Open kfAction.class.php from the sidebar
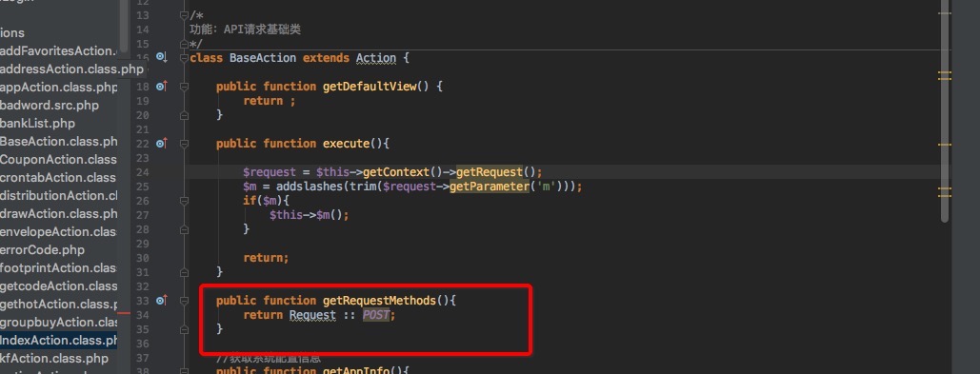This screenshot has height=374, width=980. click(x=54, y=359)
